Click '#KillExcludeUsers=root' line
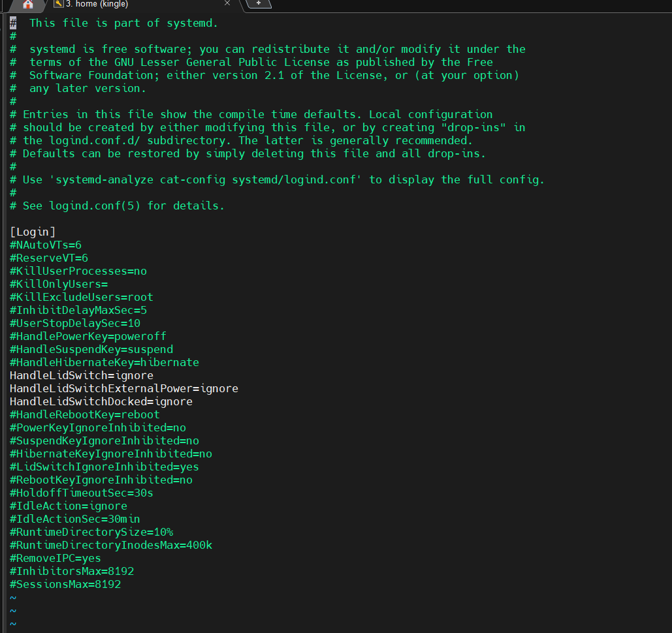This screenshot has width=672, height=633. pos(82,297)
